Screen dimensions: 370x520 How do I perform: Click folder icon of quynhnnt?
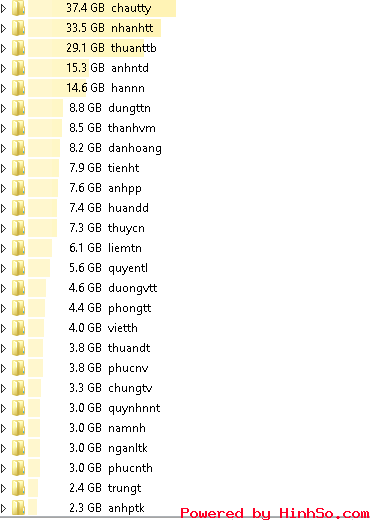(x=18, y=408)
